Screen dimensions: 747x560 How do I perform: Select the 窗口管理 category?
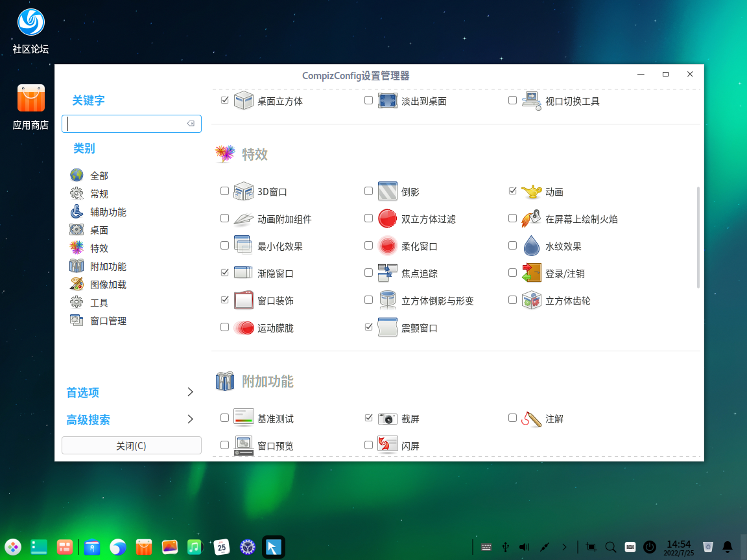pos(108,321)
